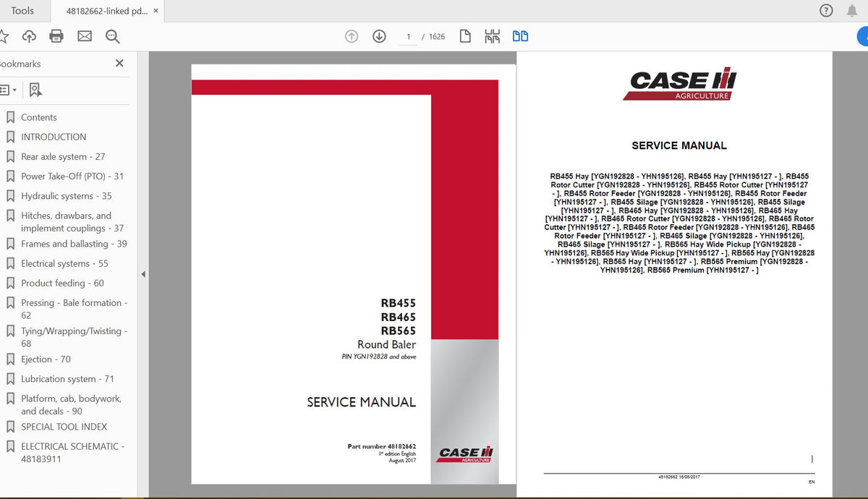
Task: Open the Tools tab
Action: click(22, 10)
